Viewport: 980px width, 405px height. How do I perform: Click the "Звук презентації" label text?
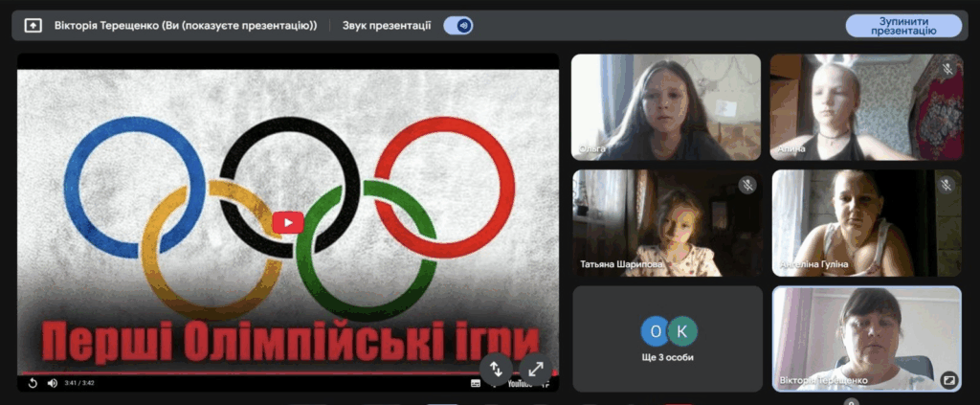point(387,26)
